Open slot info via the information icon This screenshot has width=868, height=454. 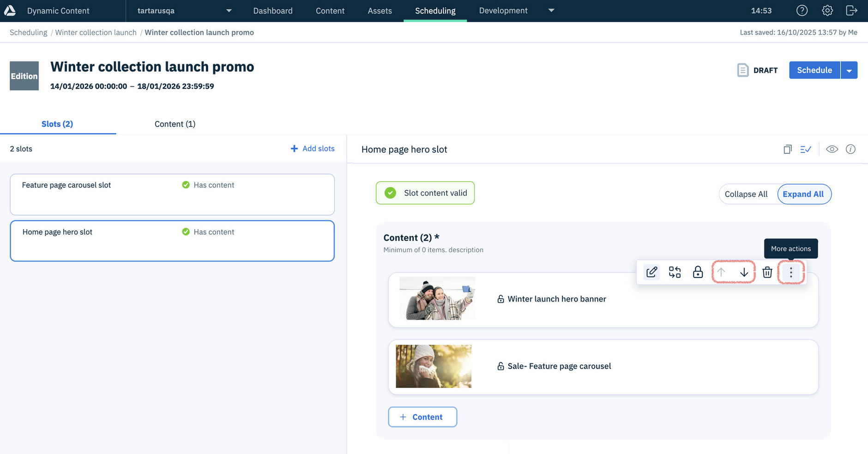[x=851, y=149]
